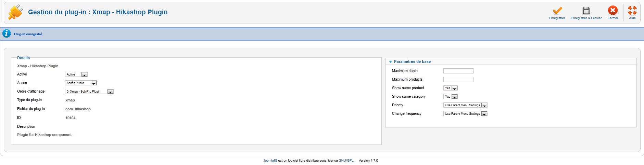Click the Maximum depth input field
Viewport: 644px width, 165px height.
(458, 71)
